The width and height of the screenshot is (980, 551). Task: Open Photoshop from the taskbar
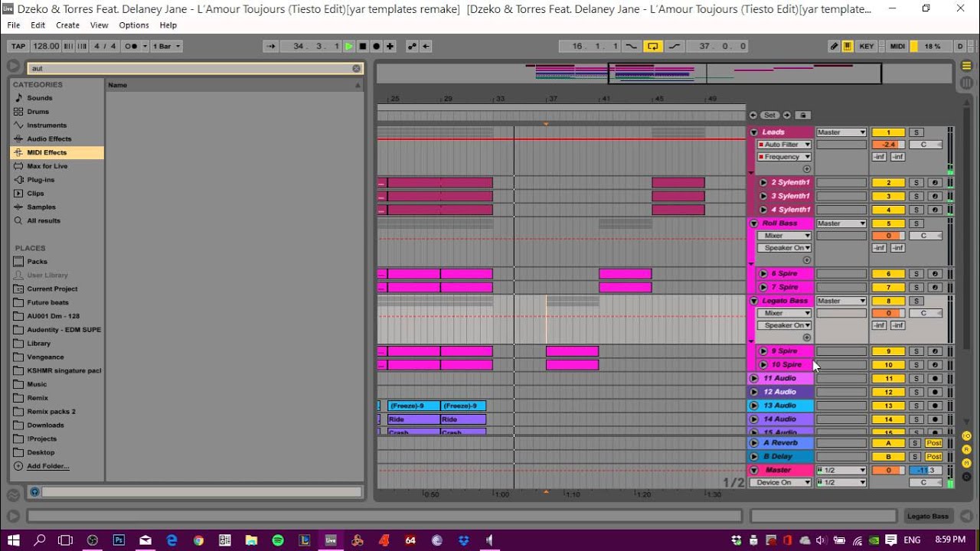tap(119, 540)
